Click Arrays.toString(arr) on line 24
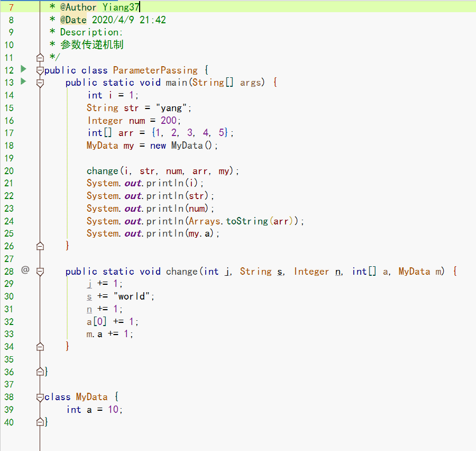476x451 pixels. coord(241,221)
